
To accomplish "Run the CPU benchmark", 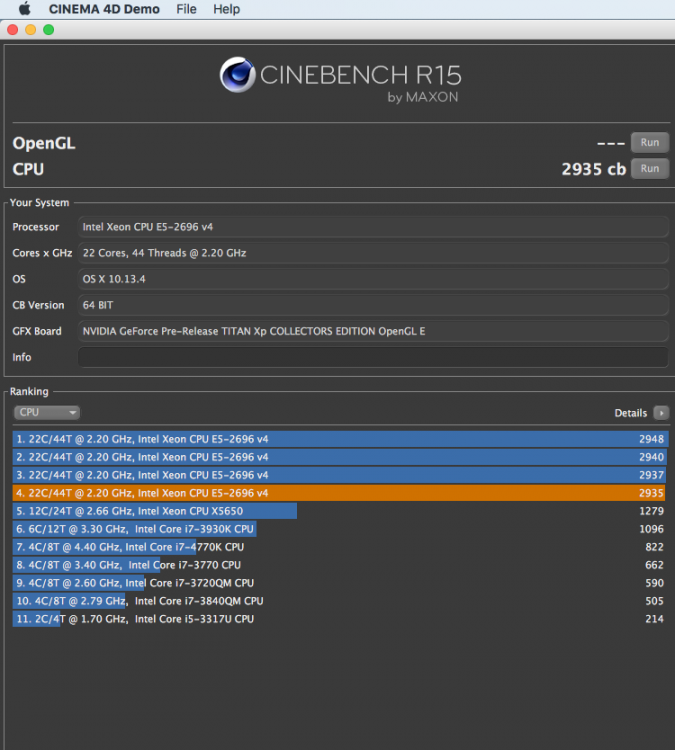I will point(650,169).
